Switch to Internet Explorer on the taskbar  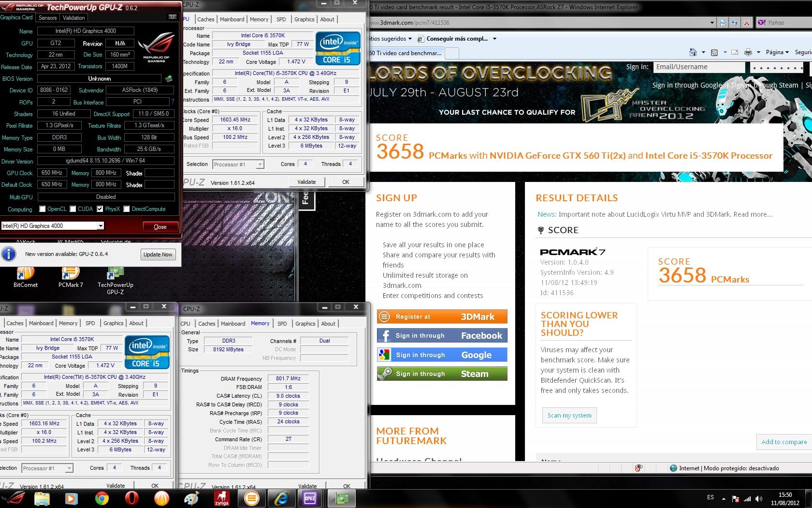click(x=281, y=498)
